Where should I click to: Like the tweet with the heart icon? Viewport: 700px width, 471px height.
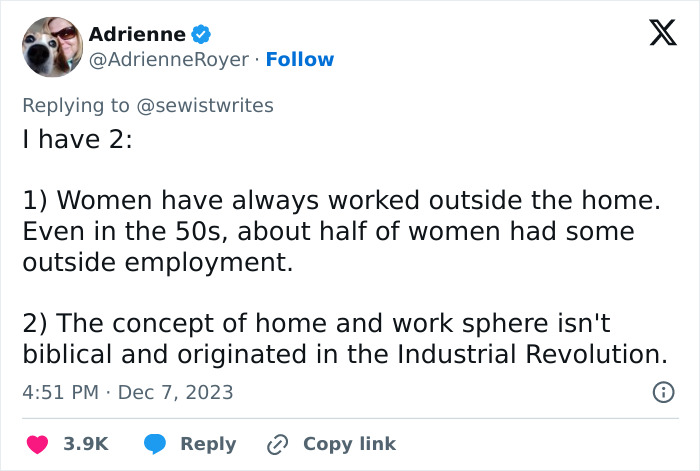point(35,443)
